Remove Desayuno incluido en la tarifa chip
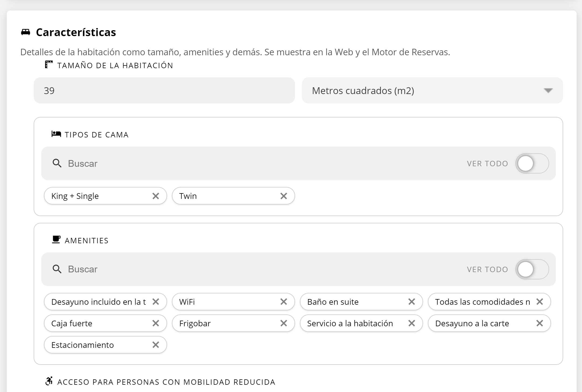Viewport: 582px width, 392px height. (x=156, y=301)
